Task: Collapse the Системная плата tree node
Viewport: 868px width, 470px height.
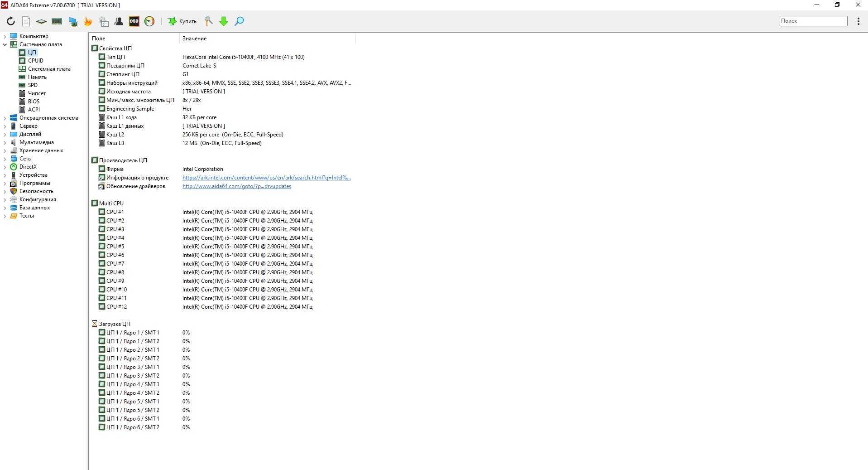Action: tap(5, 44)
